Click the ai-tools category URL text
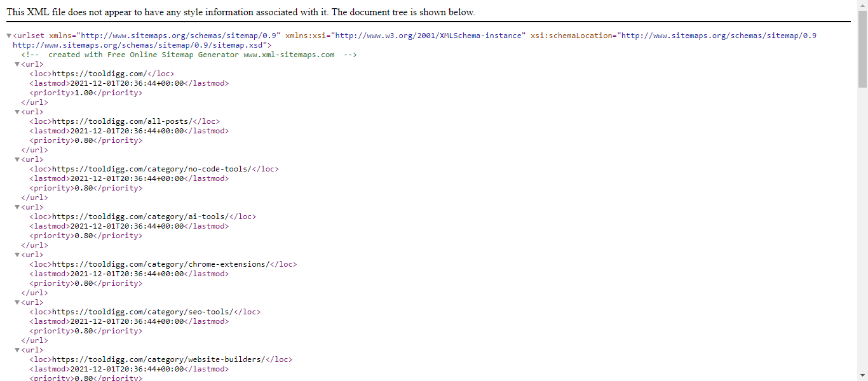 pyautogui.click(x=140, y=217)
